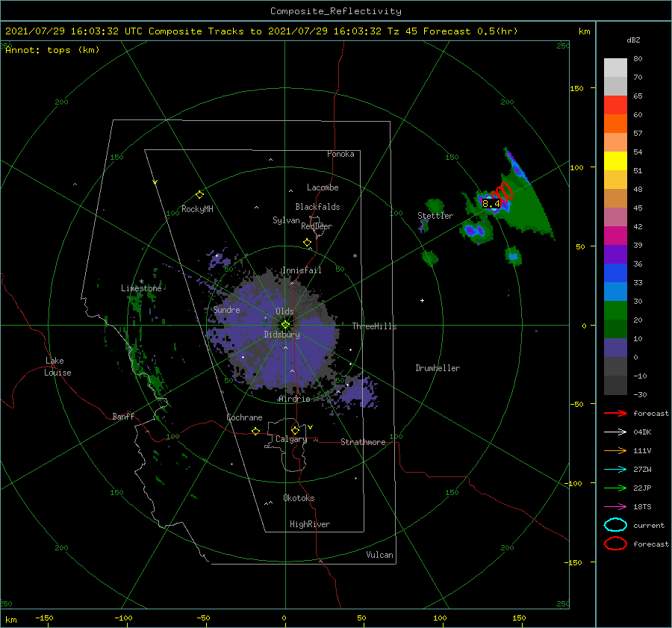Pick the red swatch between 65 and 60 dBZ
Screen dimensions: 672x628
615,105
